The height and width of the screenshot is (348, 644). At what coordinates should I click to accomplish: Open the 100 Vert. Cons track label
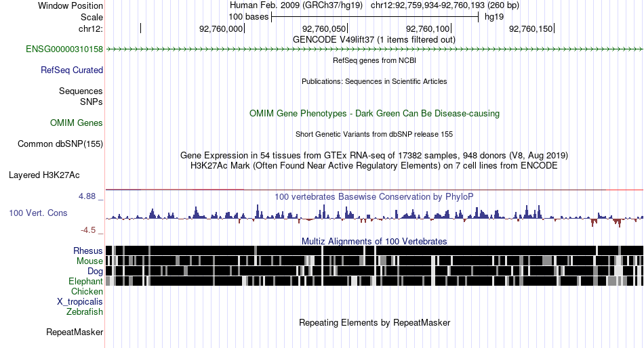pyautogui.click(x=38, y=213)
